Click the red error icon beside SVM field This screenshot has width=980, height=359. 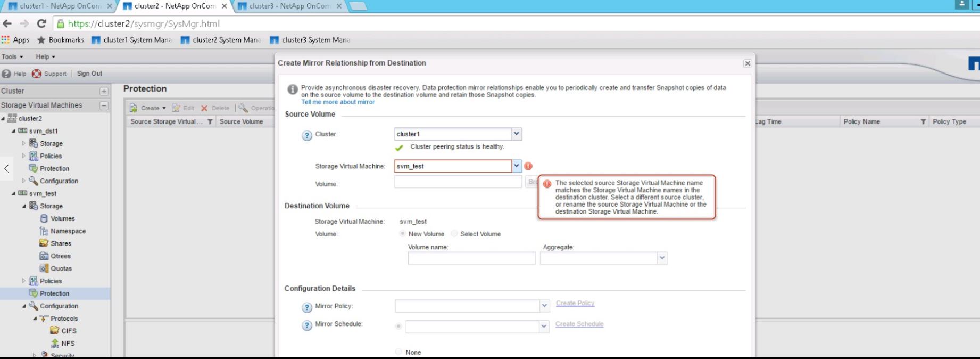(x=528, y=166)
